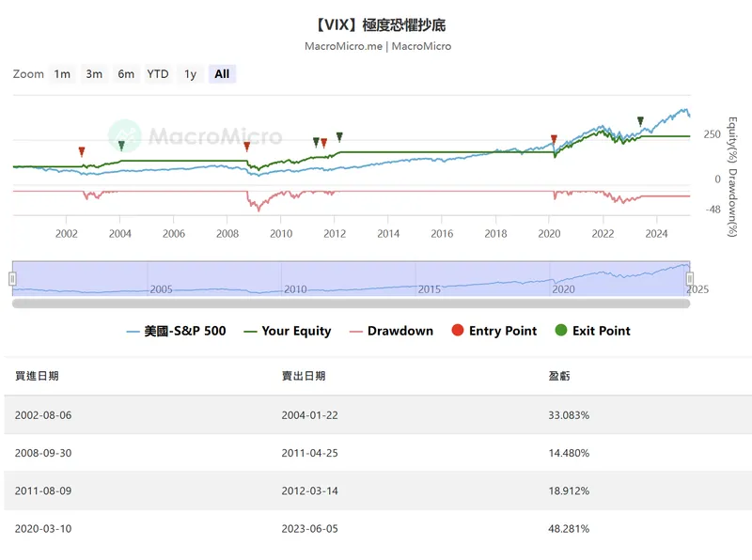Toggle the Your Equity legend series
Screen dimensions: 752x560
click(288, 331)
